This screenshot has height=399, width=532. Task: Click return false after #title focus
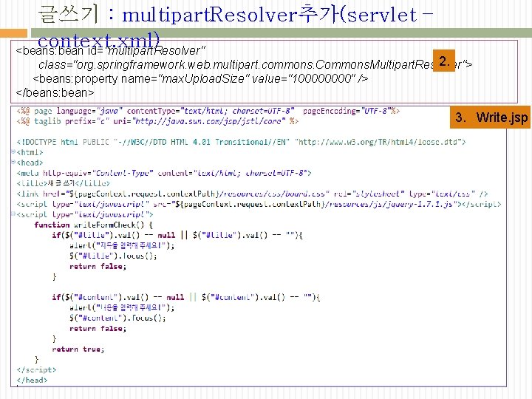click(x=98, y=266)
